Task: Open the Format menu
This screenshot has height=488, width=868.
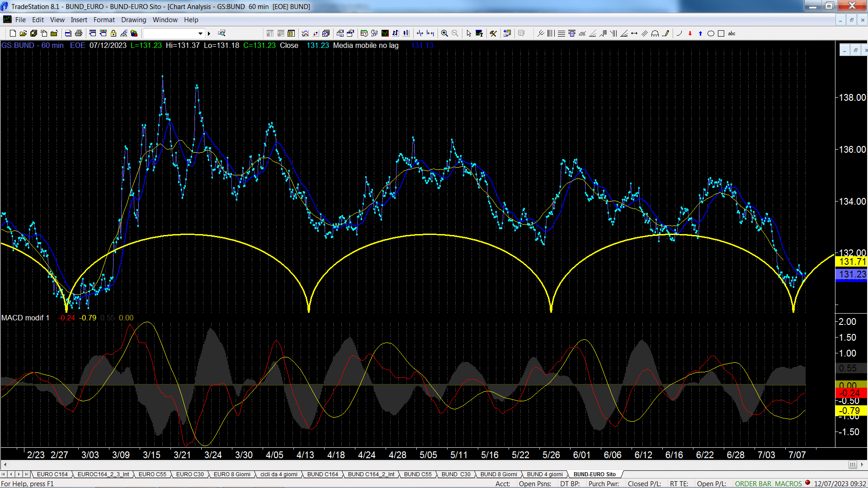Action: [x=104, y=20]
